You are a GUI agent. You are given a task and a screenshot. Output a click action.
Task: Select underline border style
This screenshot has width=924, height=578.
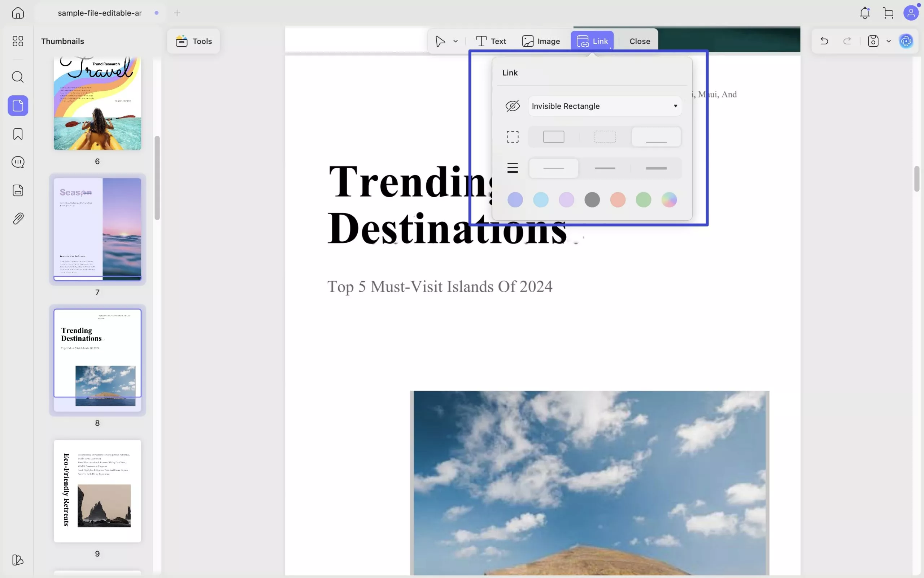click(656, 137)
